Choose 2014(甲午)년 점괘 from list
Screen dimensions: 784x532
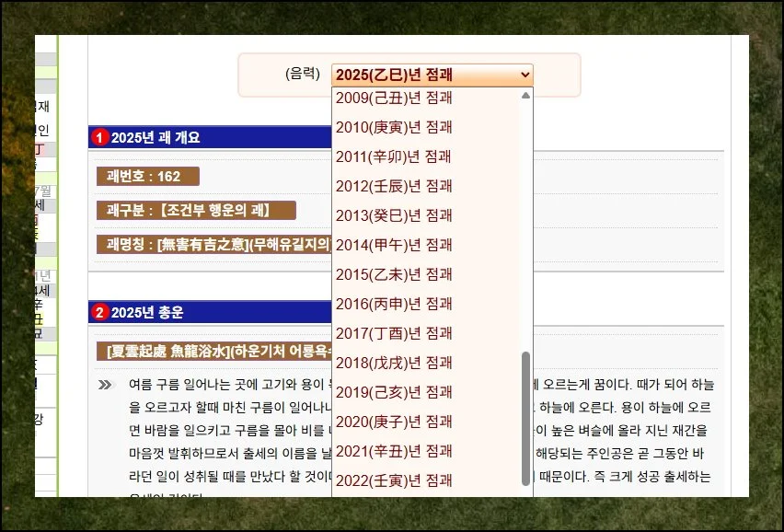pos(394,245)
